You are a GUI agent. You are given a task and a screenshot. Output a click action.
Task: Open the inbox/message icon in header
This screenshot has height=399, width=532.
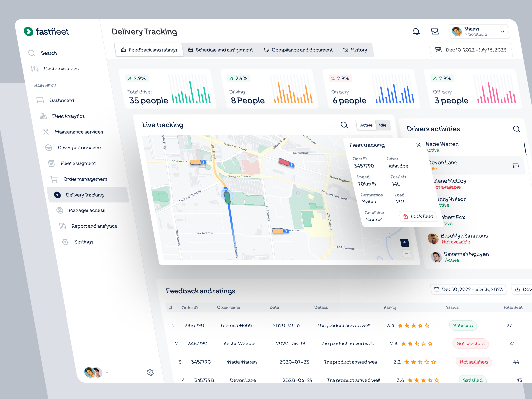(x=435, y=31)
